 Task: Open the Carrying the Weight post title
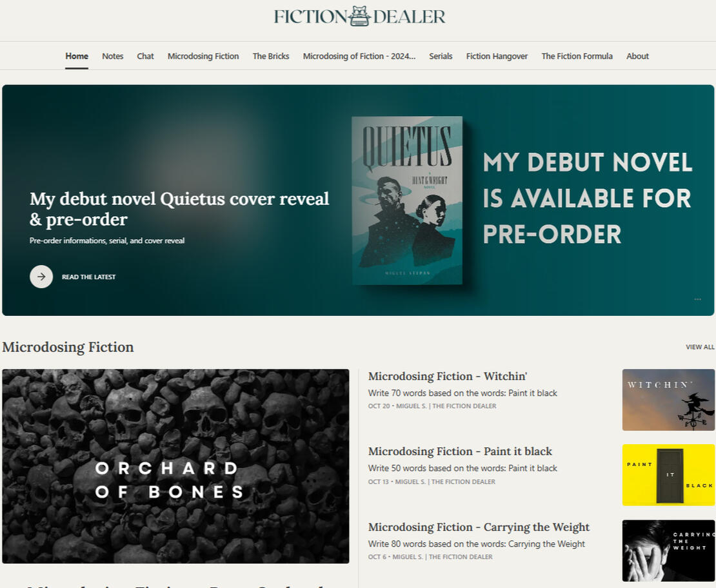coord(479,527)
